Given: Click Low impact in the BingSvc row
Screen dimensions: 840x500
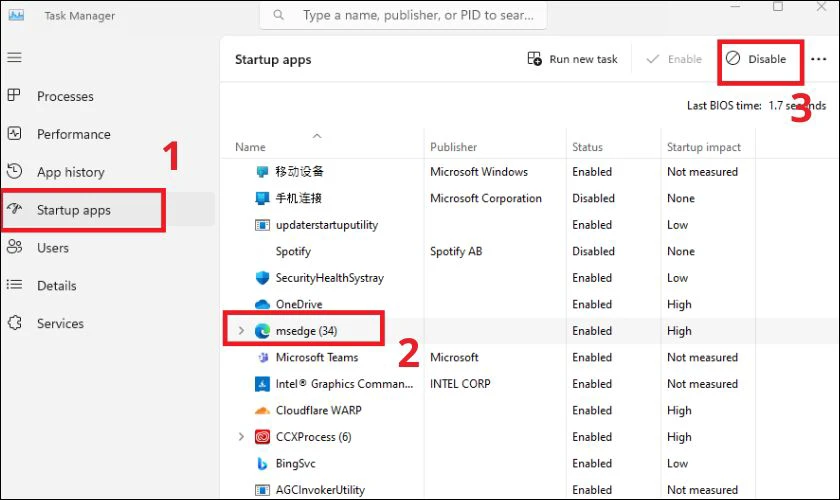Looking at the screenshot, I should [x=677, y=464].
